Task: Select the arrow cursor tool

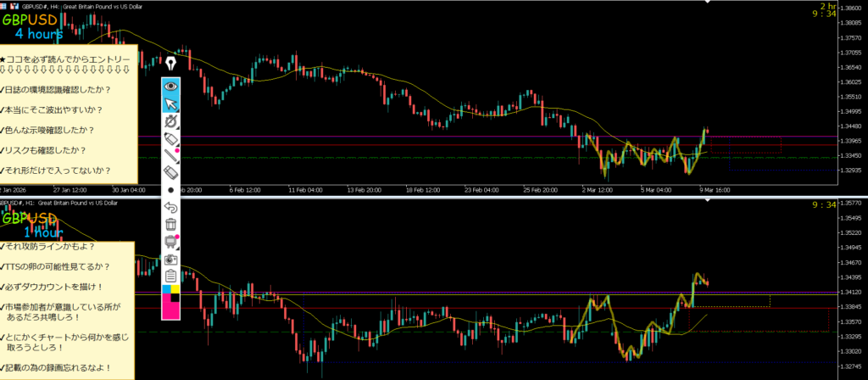Action: tap(171, 103)
